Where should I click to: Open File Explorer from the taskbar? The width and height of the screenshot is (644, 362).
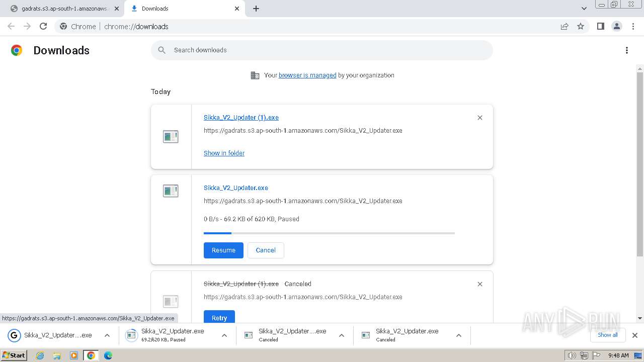[x=57, y=355]
